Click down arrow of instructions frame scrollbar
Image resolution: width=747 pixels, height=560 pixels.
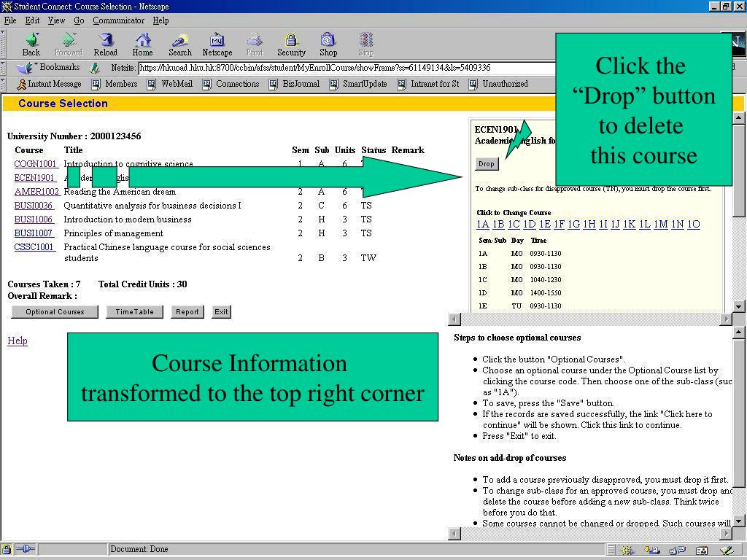[738, 521]
